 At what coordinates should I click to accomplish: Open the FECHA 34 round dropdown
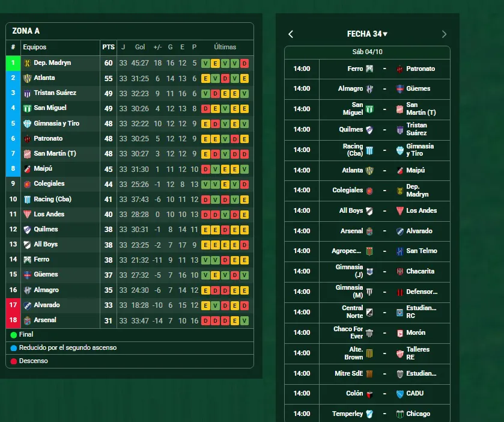tap(367, 34)
